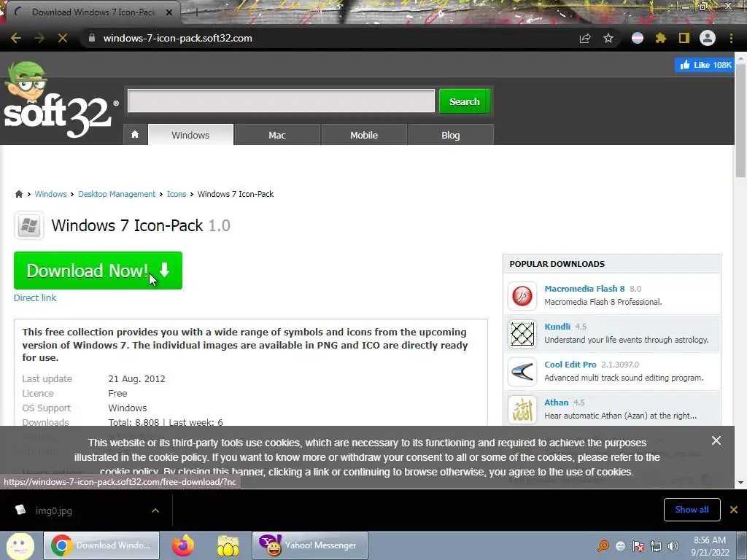Click the volume speaker tray icon

[x=673, y=546]
